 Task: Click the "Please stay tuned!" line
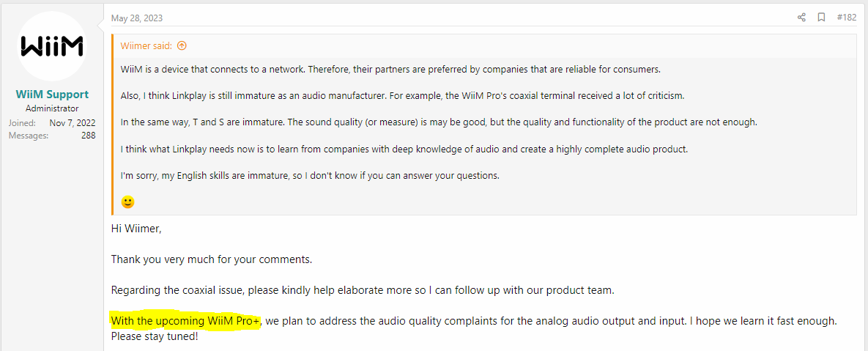[155, 336]
